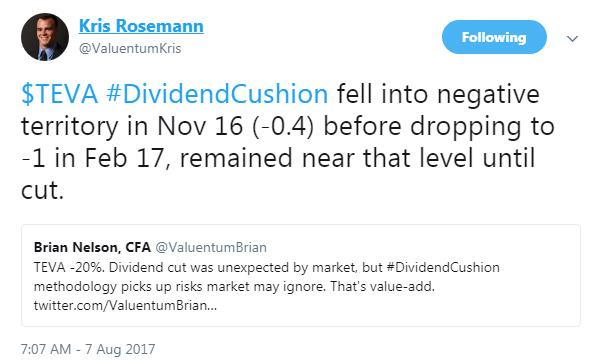This screenshot has height=364, width=596.
Task: Click the Kris Rosemann name link
Action: (141, 26)
